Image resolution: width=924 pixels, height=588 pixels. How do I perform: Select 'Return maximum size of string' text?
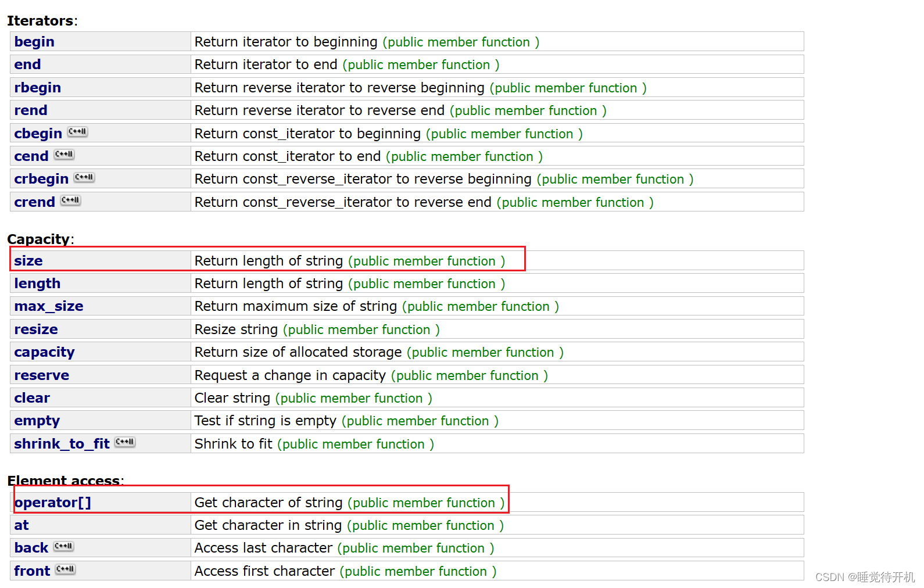pos(296,306)
